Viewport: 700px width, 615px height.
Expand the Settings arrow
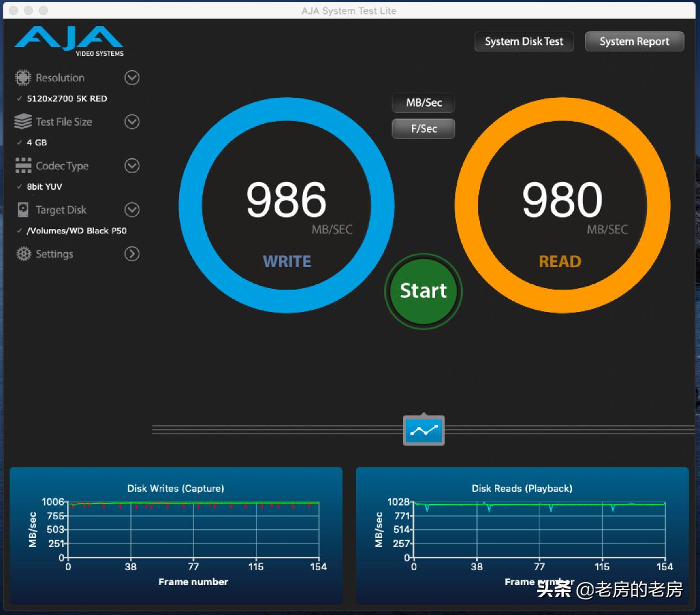click(132, 254)
